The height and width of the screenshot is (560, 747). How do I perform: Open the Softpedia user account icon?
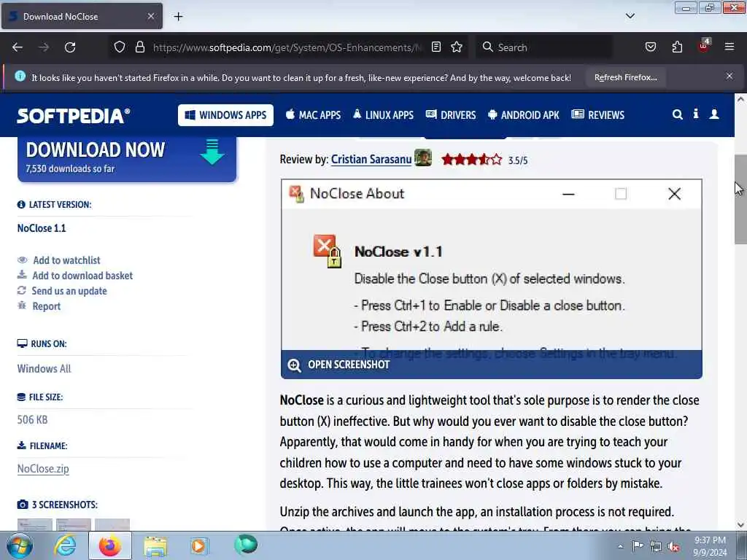[x=714, y=114]
